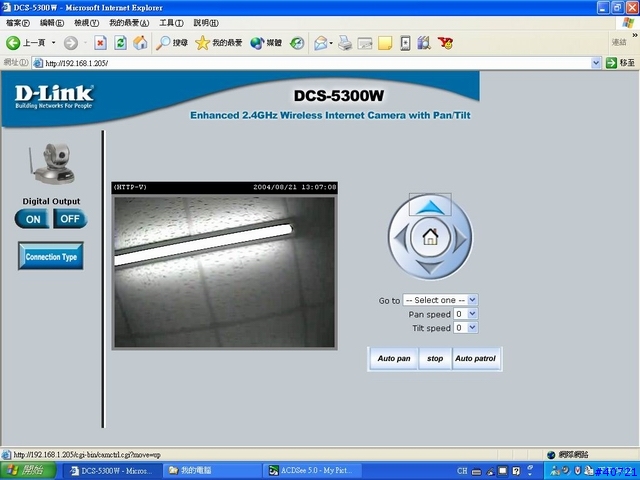Screen dimensions: 640x480
Task: Open the Mail toolbar dropdown arrow
Action: (x=331, y=43)
